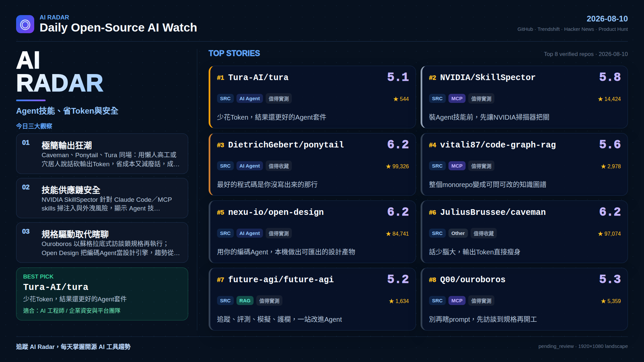Select the MCP tag on NVIDIA/SkillSpector

tap(457, 99)
